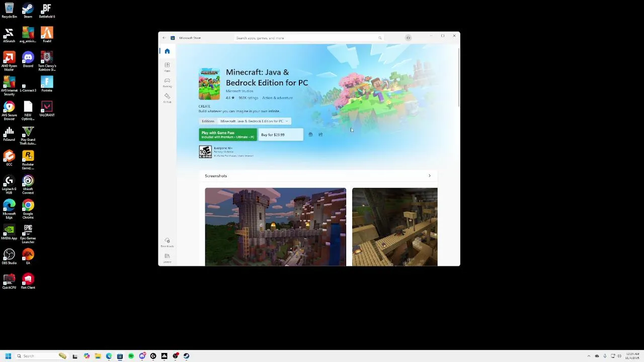This screenshot has width=644, height=362.
Task: Select the OBS Studio desktop icon
Action: click(9, 257)
